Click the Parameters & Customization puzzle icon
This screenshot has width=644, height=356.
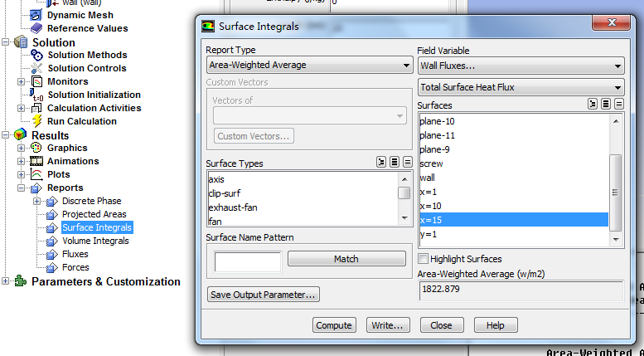20,281
